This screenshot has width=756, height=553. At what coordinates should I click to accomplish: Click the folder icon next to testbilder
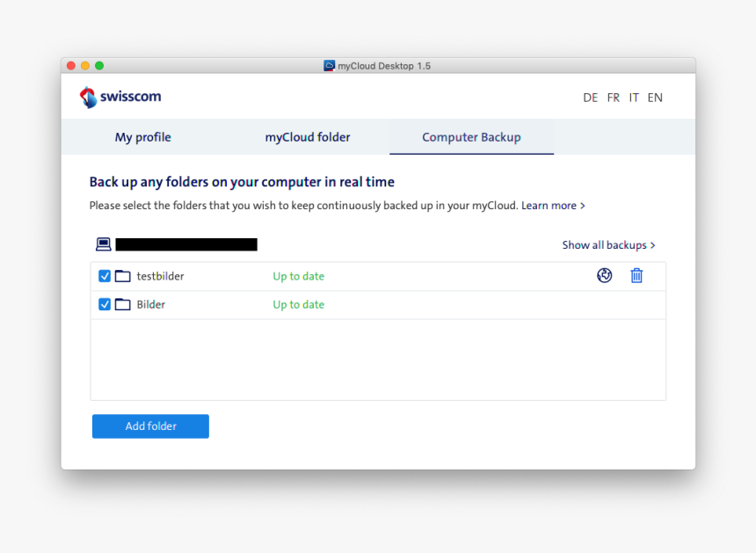pyautogui.click(x=122, y=275)
